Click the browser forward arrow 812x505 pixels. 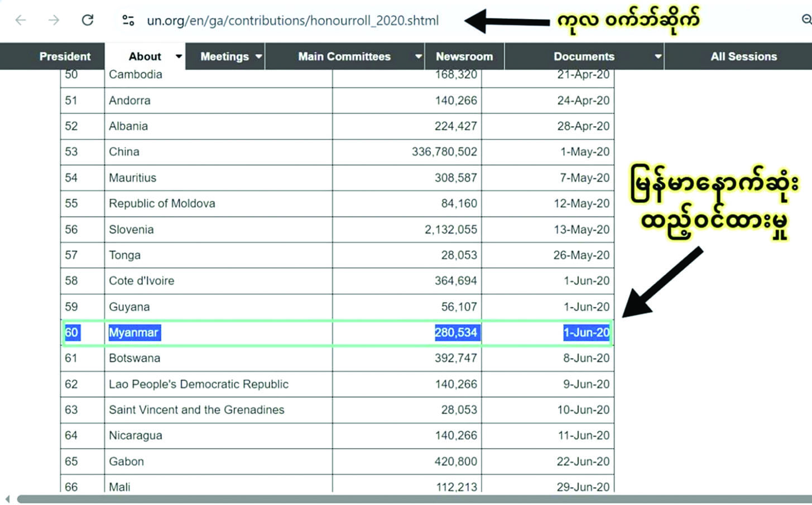(x=54, y=21)
